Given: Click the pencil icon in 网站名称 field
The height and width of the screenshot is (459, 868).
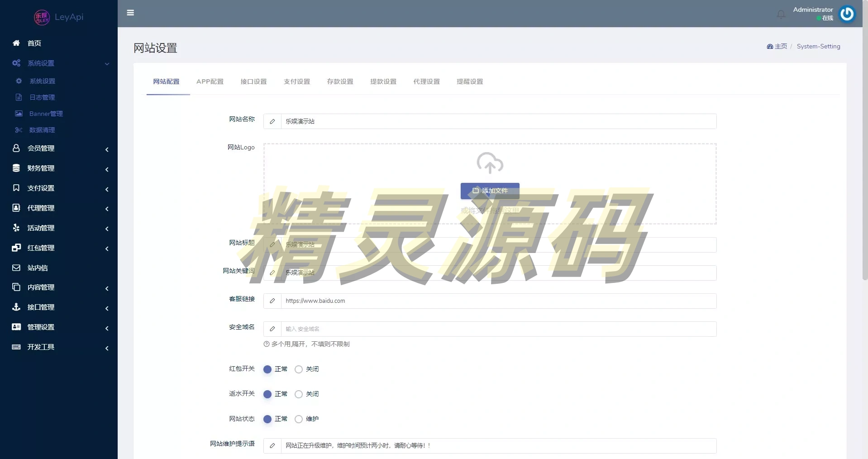Looking at the screenshot, I should (272, 121).
